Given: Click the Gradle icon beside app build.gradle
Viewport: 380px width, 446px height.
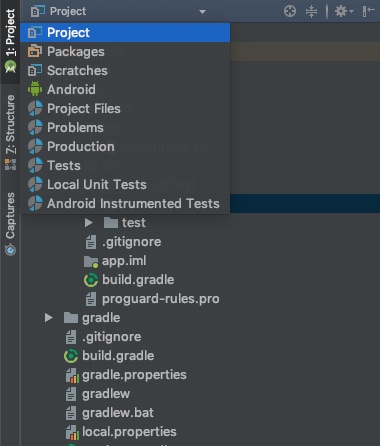Looking at the screenshot, I should (x=91, y=280).
